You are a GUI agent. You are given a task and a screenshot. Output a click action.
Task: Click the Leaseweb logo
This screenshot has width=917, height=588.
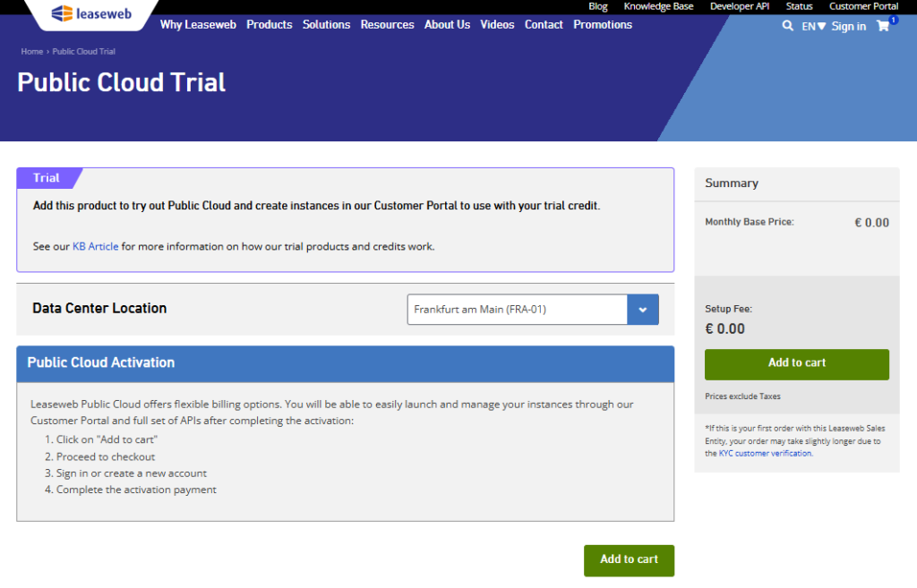(x=91, y=13)
